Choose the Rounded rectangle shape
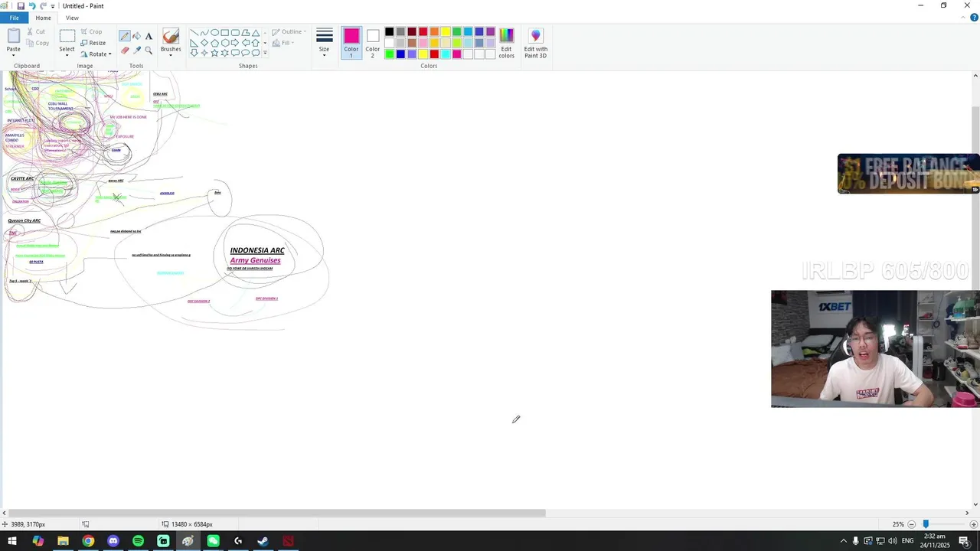The width and height of the screenshot is (980, 551). 235,33
